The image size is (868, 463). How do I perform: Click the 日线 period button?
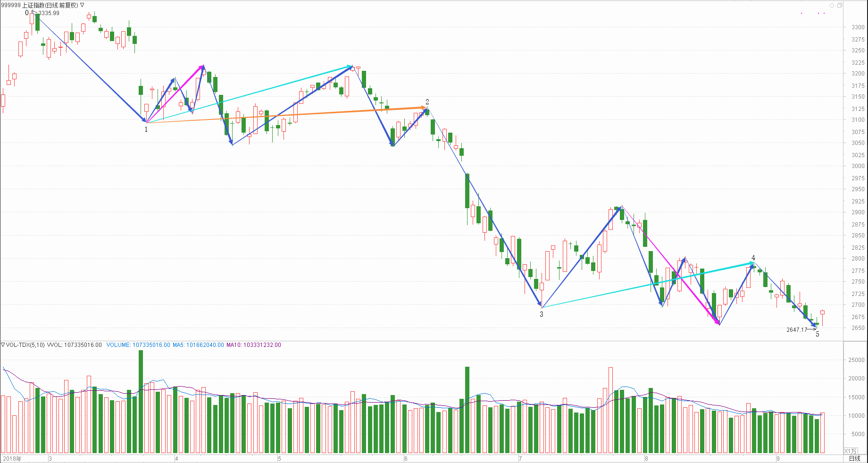pos(855,458)
